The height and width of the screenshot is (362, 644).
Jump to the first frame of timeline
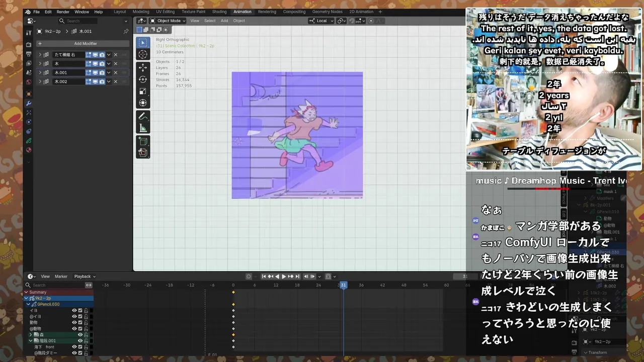click(264, 276)
